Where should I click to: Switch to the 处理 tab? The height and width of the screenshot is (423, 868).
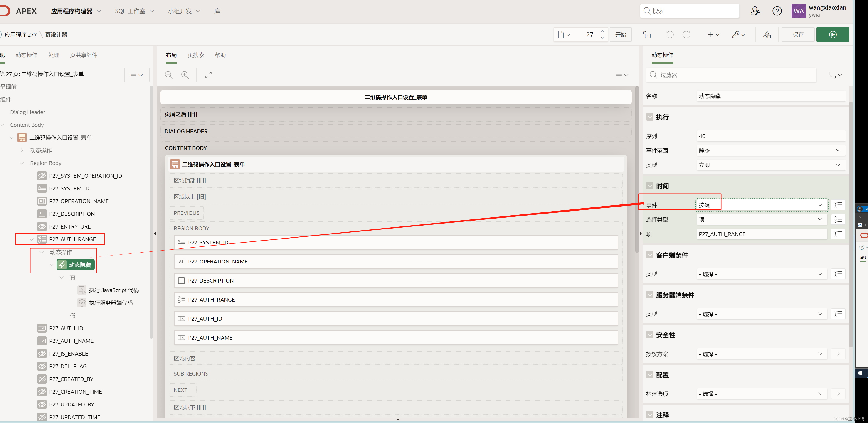click(54, 55)
